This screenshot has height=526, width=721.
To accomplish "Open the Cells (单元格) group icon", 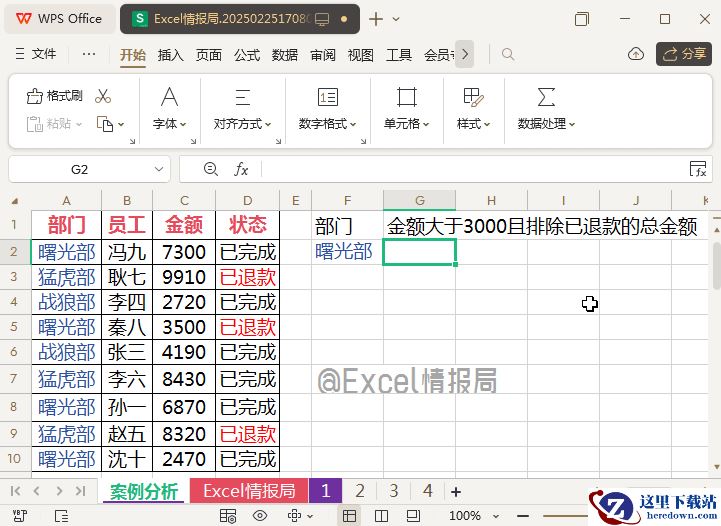I will click(407, 97).
